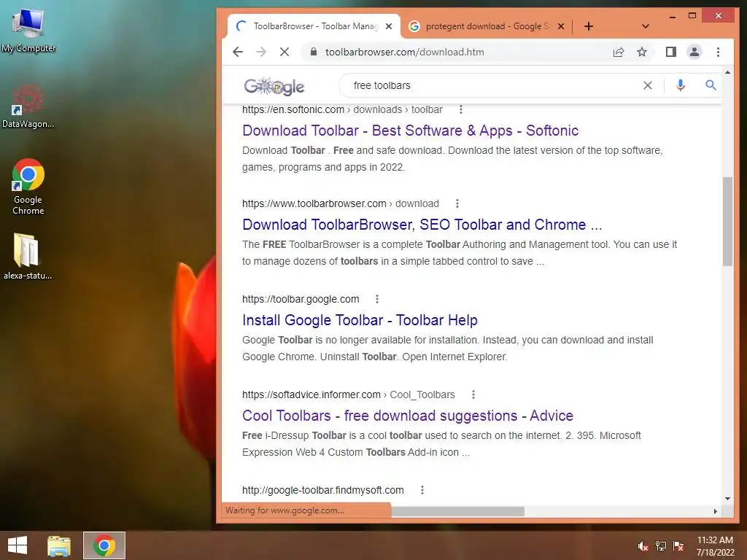Maximize the Chrome window

pos(692,16)
